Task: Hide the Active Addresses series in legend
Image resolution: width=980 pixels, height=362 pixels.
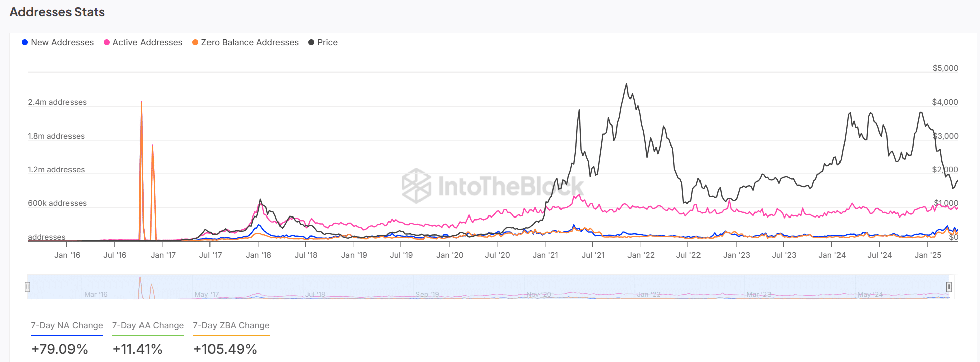Action: coord(143,42)
